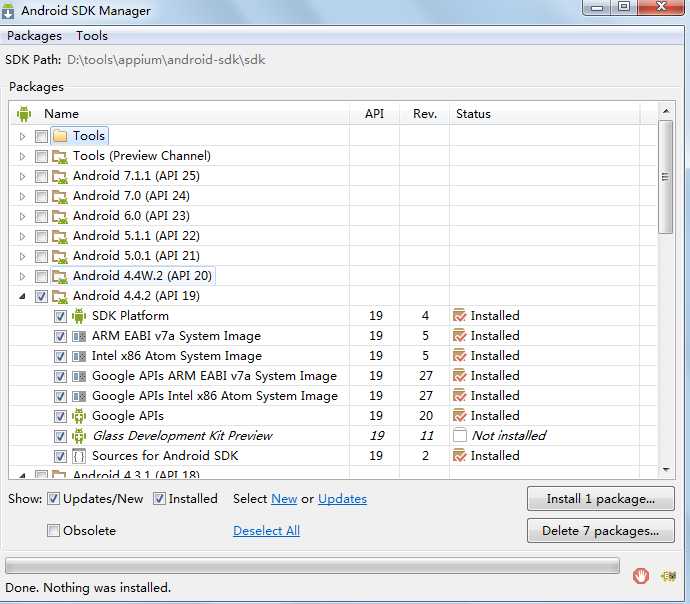690x604 pixels.
Task: Click the Android 5.1.1 (API 22) folder icon
Action: 60,236
